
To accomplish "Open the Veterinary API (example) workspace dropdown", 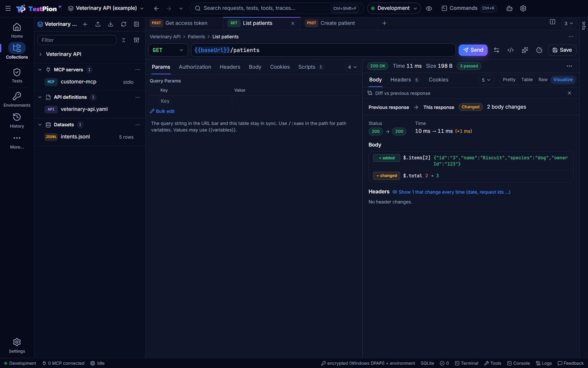I will pos(106,8).
